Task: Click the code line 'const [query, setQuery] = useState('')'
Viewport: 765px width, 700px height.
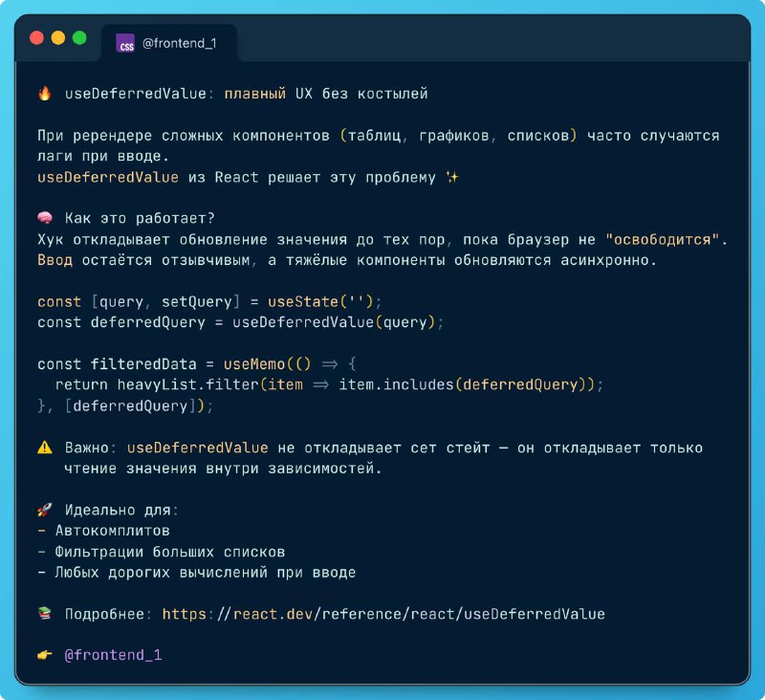Action: 209,301
